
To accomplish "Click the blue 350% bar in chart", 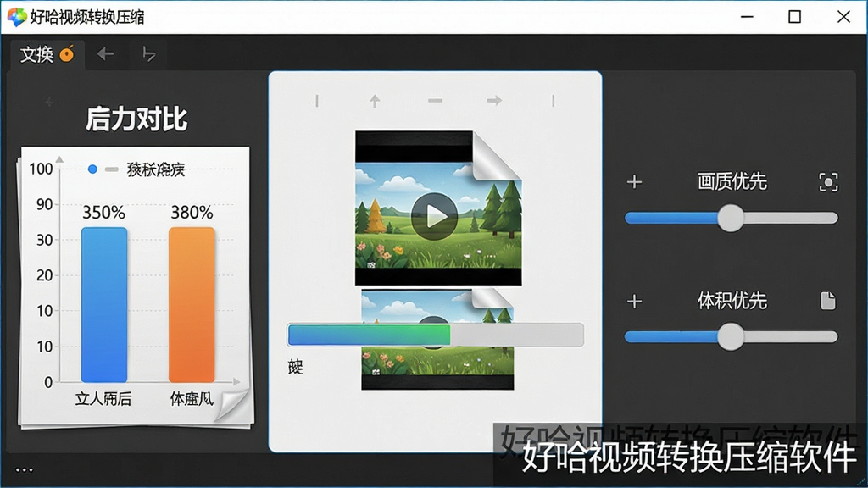I will point(104,304).
